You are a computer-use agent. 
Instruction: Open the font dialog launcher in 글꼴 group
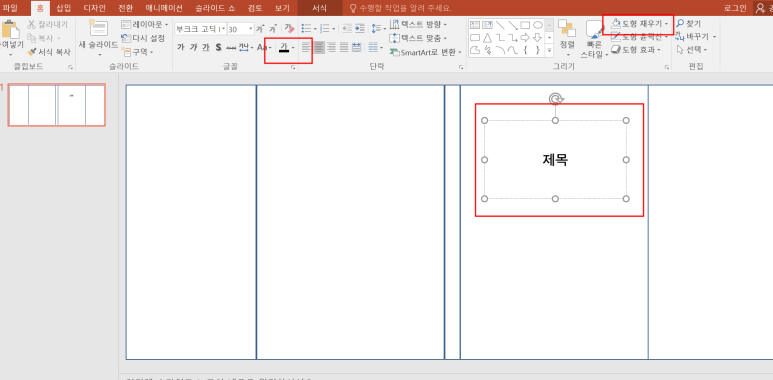click(x=293, y=67)
